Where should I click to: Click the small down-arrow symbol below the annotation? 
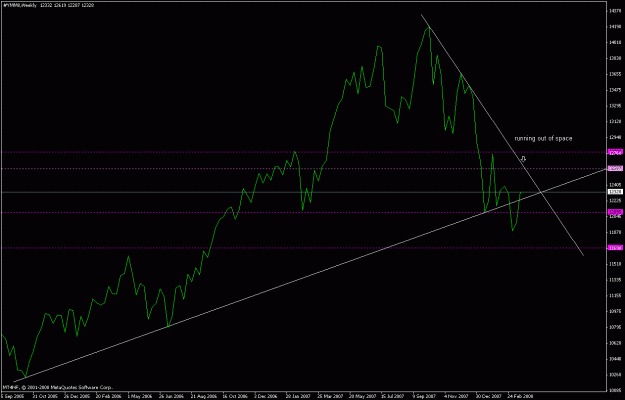[x=523, y=159]
